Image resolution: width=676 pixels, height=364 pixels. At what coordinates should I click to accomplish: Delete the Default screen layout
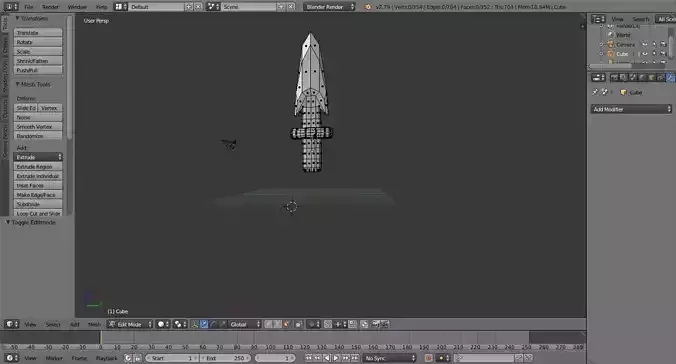pyautogui.click(x=198, y=7)
